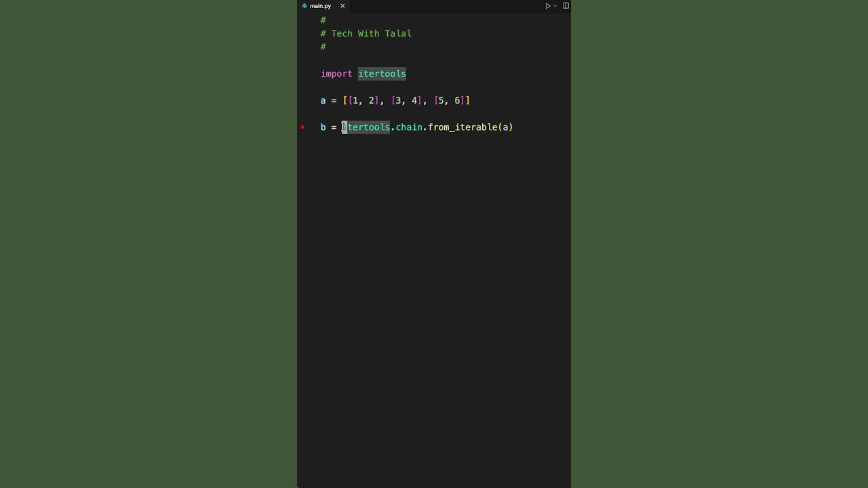Click the from_iterable method name

(462, 127)
